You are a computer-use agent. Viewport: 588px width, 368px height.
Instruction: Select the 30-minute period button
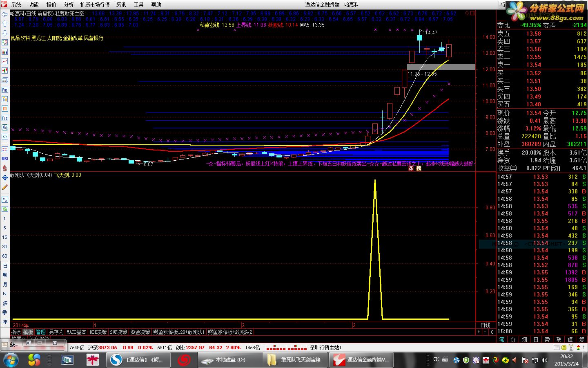click(x=4, y=247)
